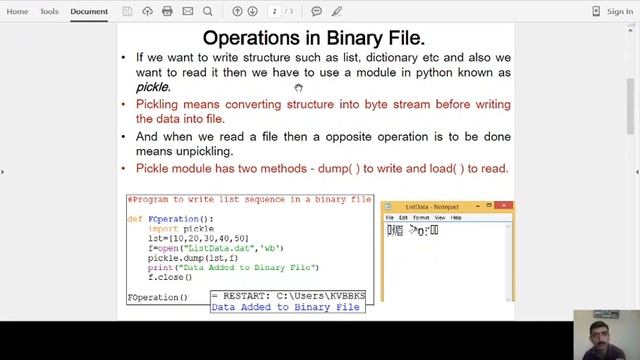Click the italic word 'pickle.'
The image size is (640, 360).
pyautogui.click(x=153, y=87)
